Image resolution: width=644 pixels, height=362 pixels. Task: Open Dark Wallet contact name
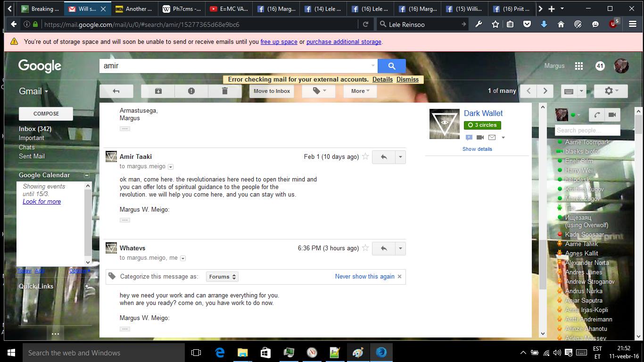pos(483,113)
